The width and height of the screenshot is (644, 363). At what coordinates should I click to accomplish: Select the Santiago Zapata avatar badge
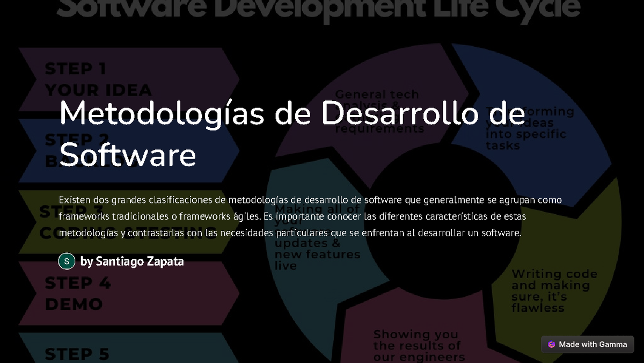click(66, 262)
